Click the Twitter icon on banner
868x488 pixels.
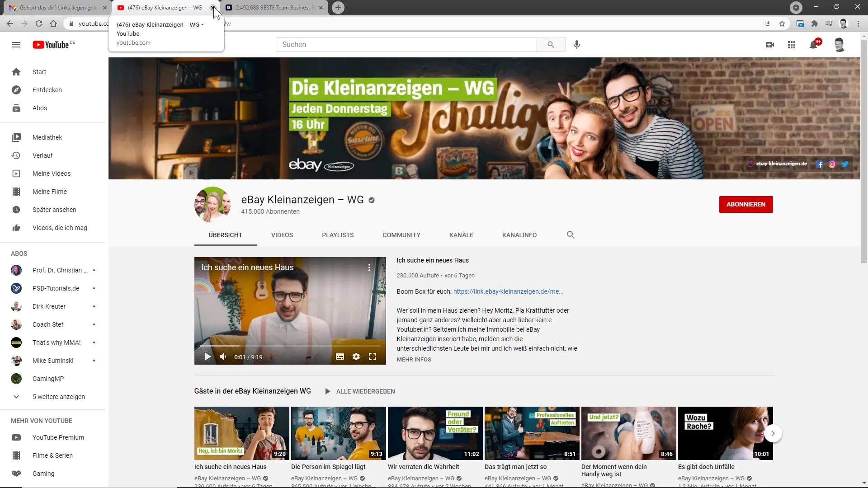point(845,164)
